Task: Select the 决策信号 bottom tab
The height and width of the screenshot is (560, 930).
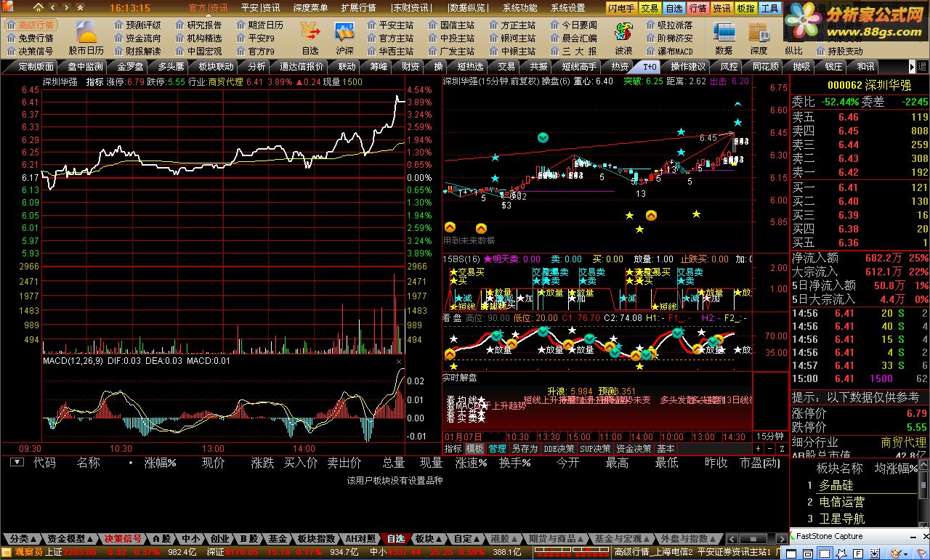Action: (x=123, y=539)
